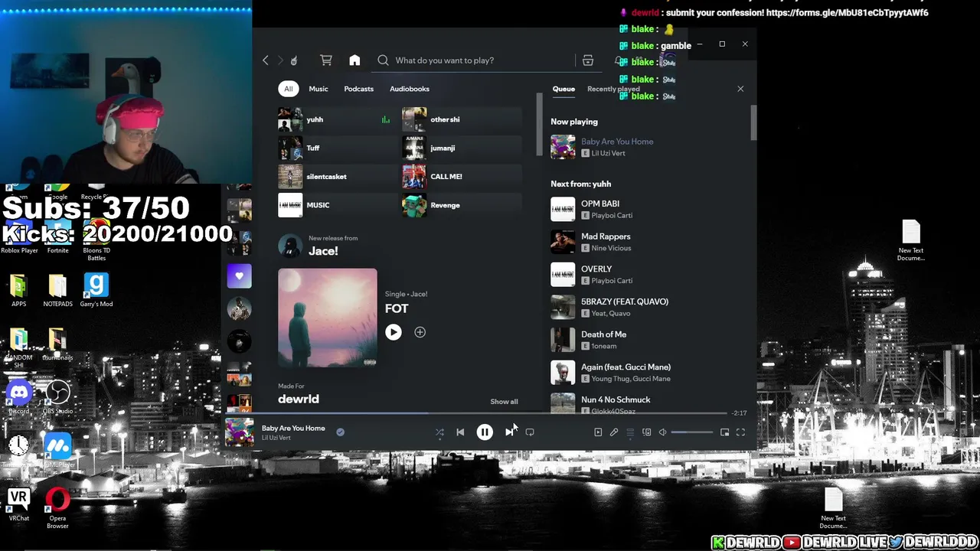Open VRChat desktop shortcut
This screenshot has width=980, height=551.
pyautogui.click(x=19, y=506)
